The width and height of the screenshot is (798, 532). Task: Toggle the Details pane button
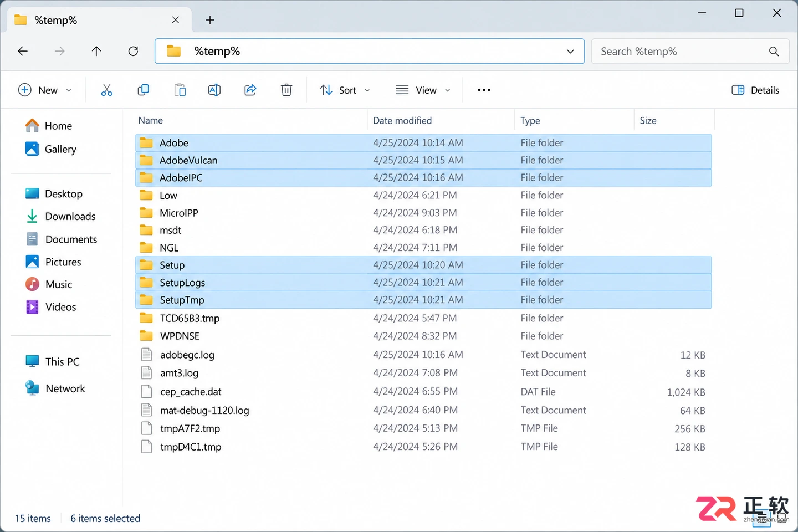tap(755, 90)
